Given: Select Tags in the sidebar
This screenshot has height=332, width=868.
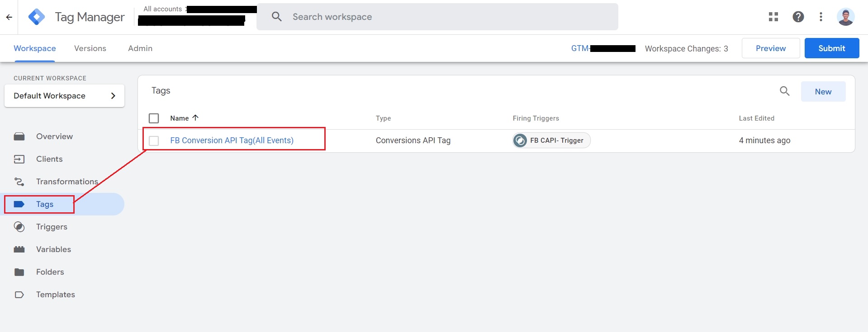Looking at the screenshot, I should point(45,204).
